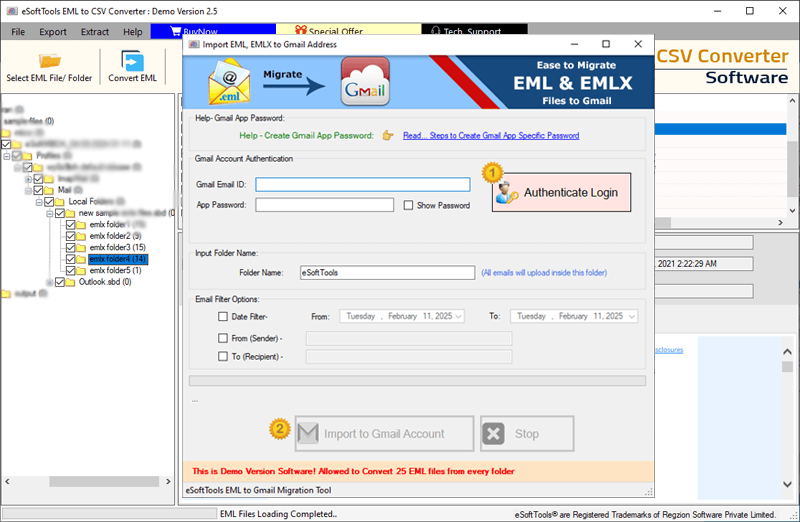The height and width of the screenshot is (522, 800).
Task: Uncheck the emlx folder5 checkbox
Action: coord(70,270)
